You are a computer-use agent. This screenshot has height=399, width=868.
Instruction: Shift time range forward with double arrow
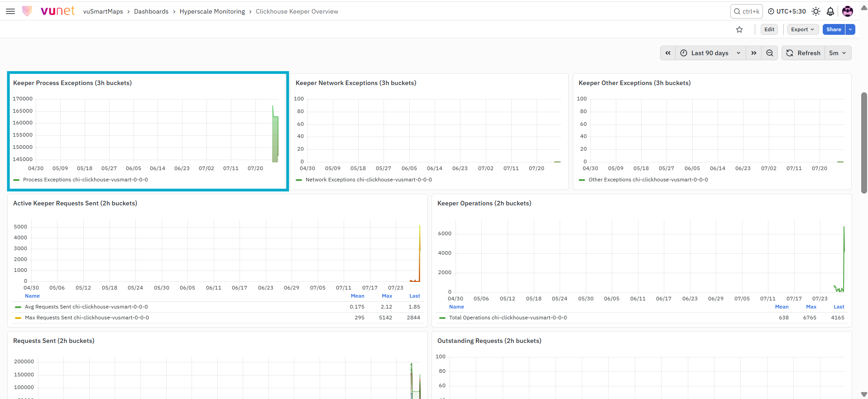(754, 53)
